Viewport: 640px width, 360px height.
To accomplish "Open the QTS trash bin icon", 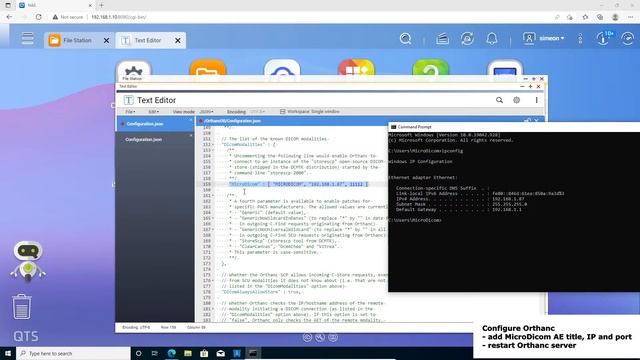I will coord(22,307).
